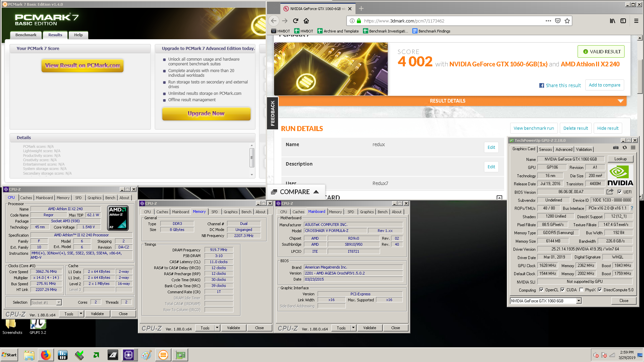The height and width of the screenshot is (362, 644).
Task: Toggle the UEFI checkbox in GPU-Z
Action: (620, 192)
